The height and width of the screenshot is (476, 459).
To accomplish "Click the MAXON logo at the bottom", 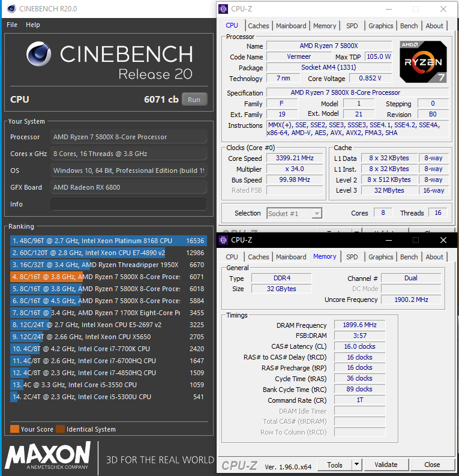I will (48, 456).
